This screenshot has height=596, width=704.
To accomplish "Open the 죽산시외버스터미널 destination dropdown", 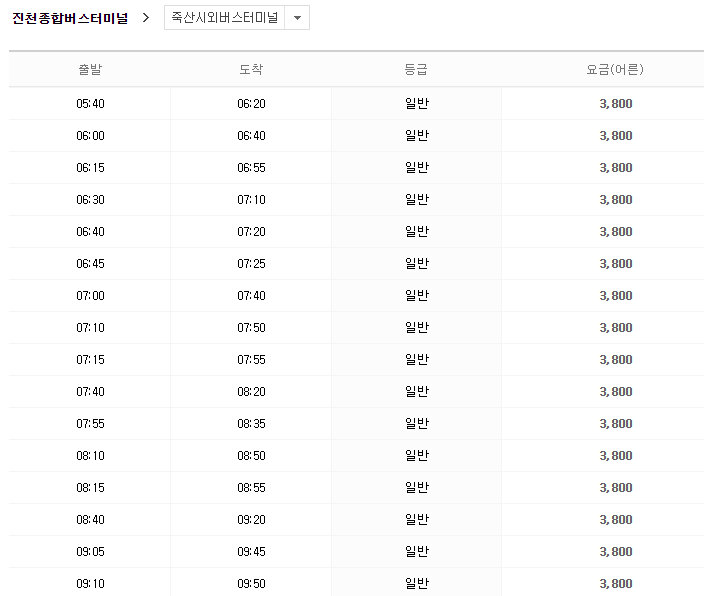I will point(226,18).
